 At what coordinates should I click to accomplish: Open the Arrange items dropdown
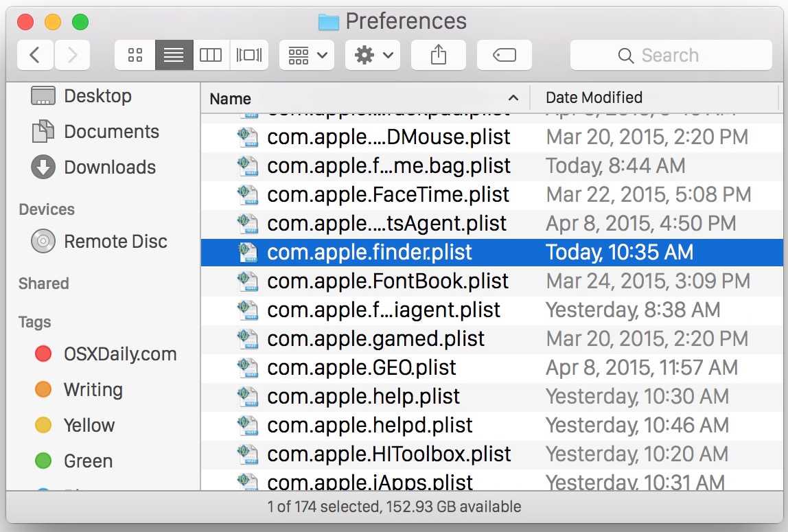307,55
